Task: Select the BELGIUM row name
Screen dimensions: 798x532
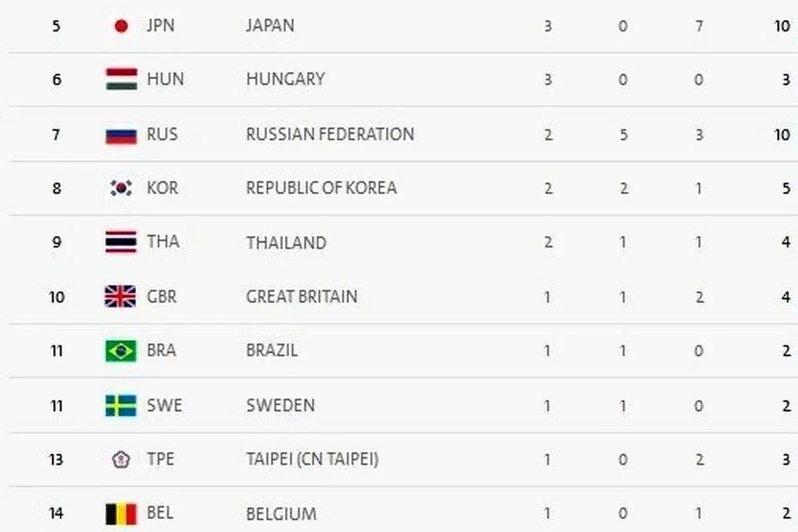Action: (x=281, y=514)
